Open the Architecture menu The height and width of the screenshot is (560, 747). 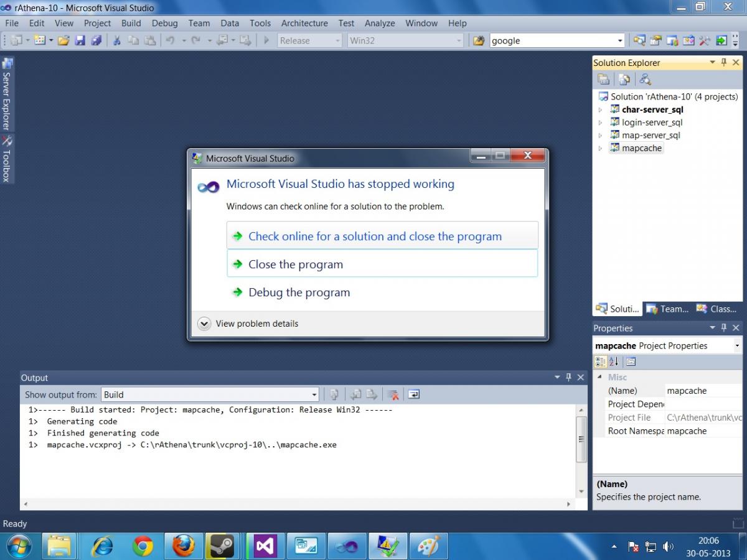point(304,23)
